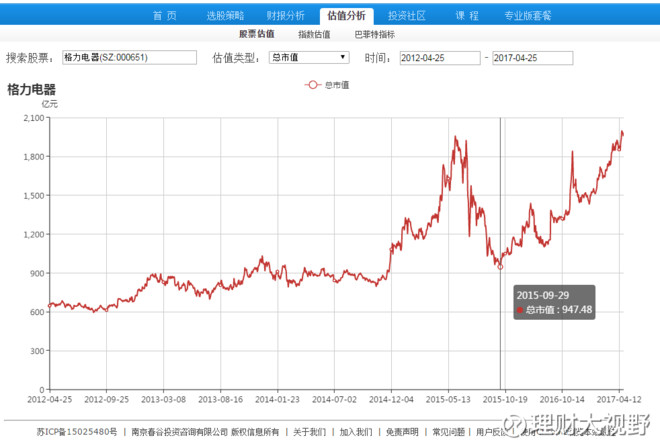Open the 专业版套餐 tab
This screenshot has height=442, width=660.
528,16
